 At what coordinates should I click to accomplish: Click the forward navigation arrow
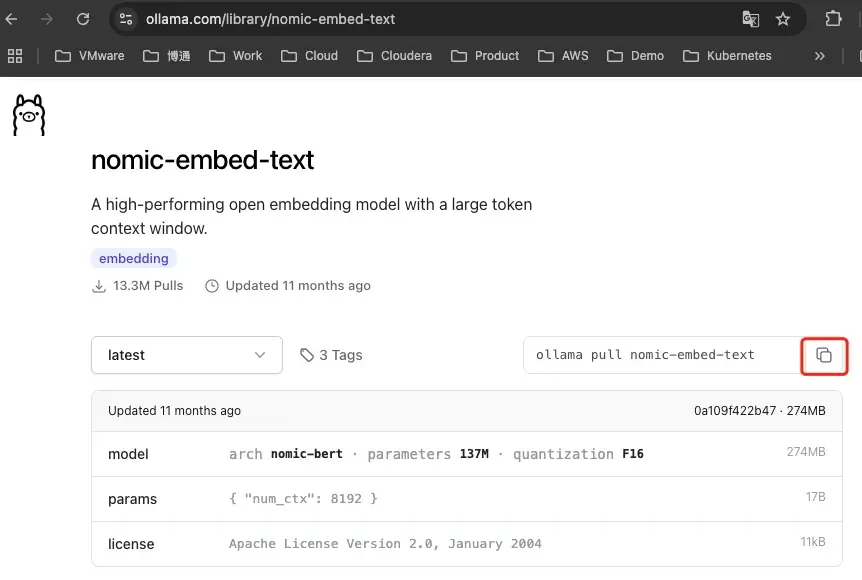(47, 19)
